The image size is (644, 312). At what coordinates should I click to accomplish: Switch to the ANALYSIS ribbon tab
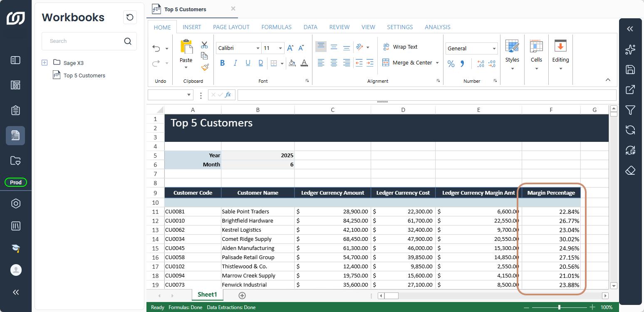pyautogui.click(x=438, y=27)
